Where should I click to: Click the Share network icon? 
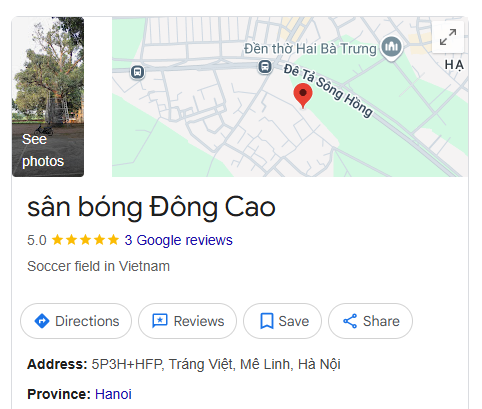350,321
